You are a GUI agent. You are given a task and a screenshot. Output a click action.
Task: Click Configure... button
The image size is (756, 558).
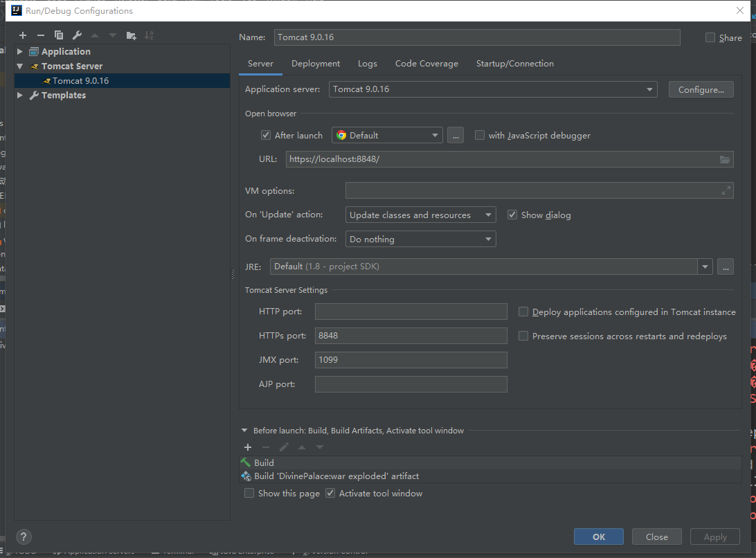pos(701,90)
